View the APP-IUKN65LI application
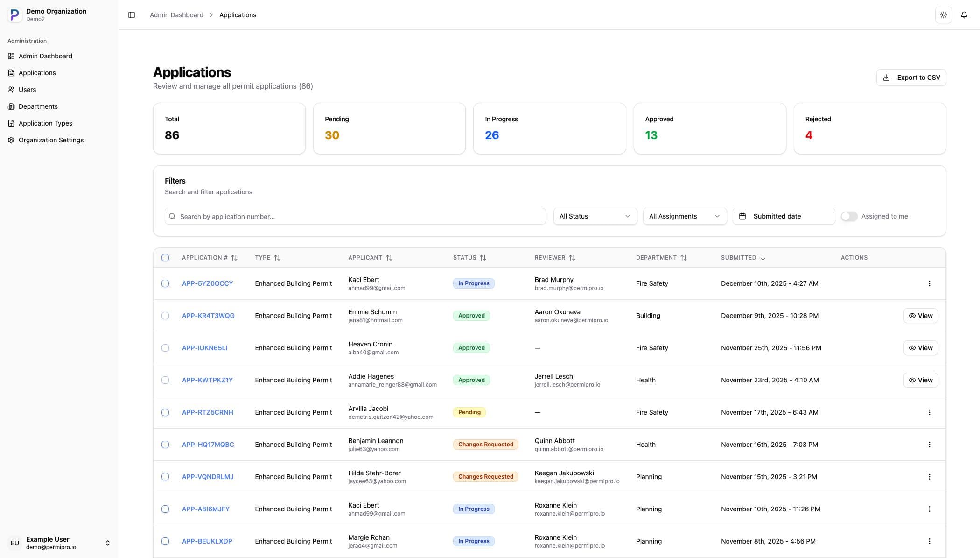Viewport: 980px width, 558px height. click(x=920, y=348)
